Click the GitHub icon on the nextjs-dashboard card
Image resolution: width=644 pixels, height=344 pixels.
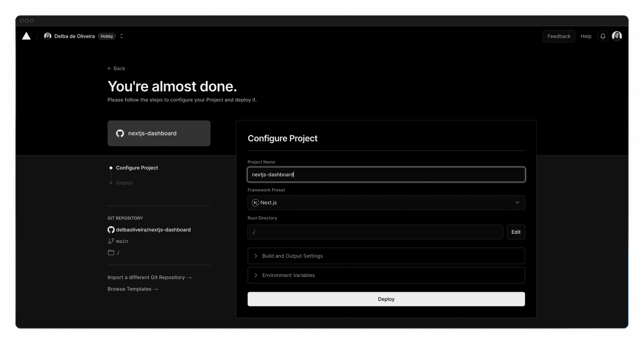[x=120, y=133]
